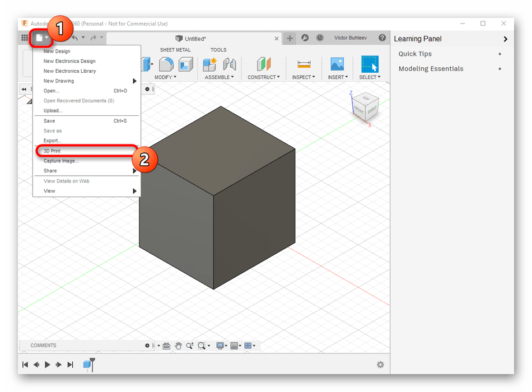The width and height of the screenshot is (532, 392).
Task: Open the data panel grid icon
Action: pyautogui.click(x=25, y=38)
